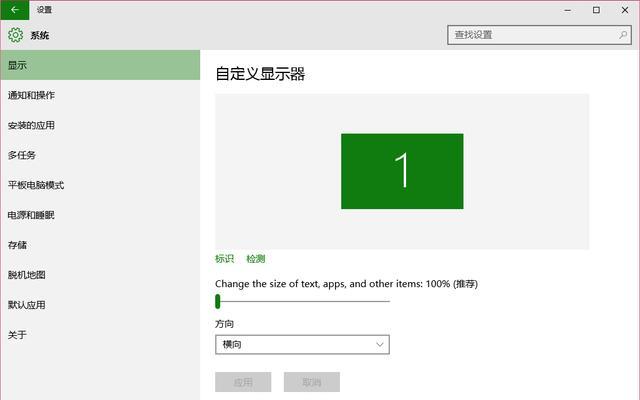Select 显示 in the sidebar

(100, 65)
